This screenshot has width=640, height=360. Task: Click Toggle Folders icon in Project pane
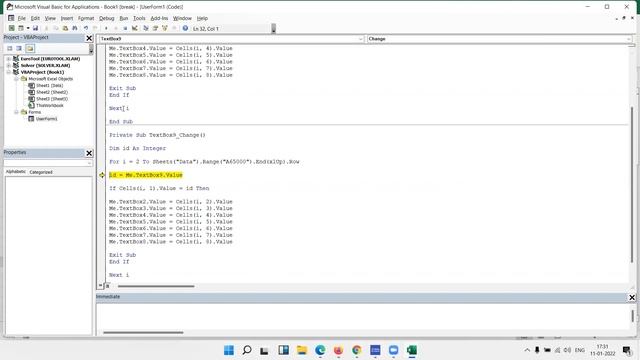coord(30,48)
